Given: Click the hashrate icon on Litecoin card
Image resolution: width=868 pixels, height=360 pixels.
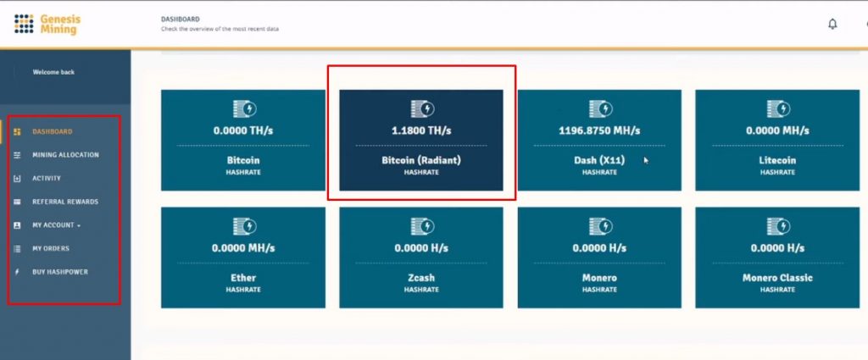Looking at the screenshot, I should point(778,109).
